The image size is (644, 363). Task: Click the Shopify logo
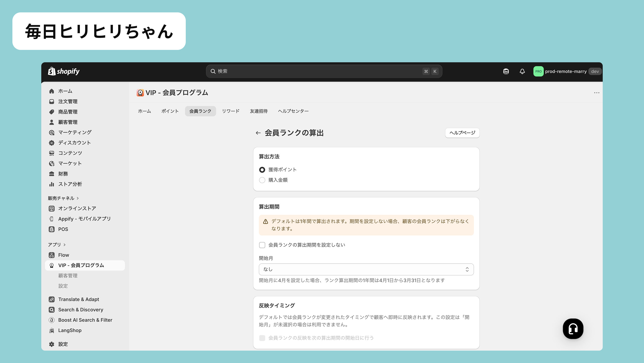(x=64, y=71)
